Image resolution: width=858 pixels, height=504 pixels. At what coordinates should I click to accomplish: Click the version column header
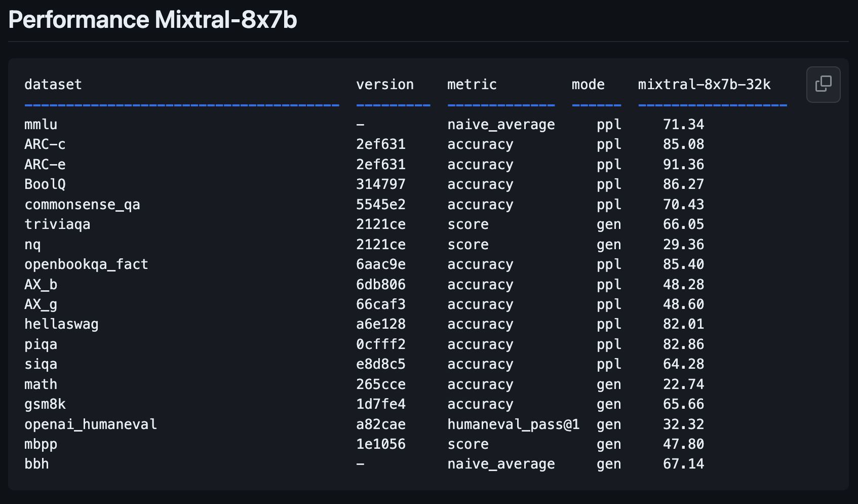pyautogui.click(x=385, y=85)
